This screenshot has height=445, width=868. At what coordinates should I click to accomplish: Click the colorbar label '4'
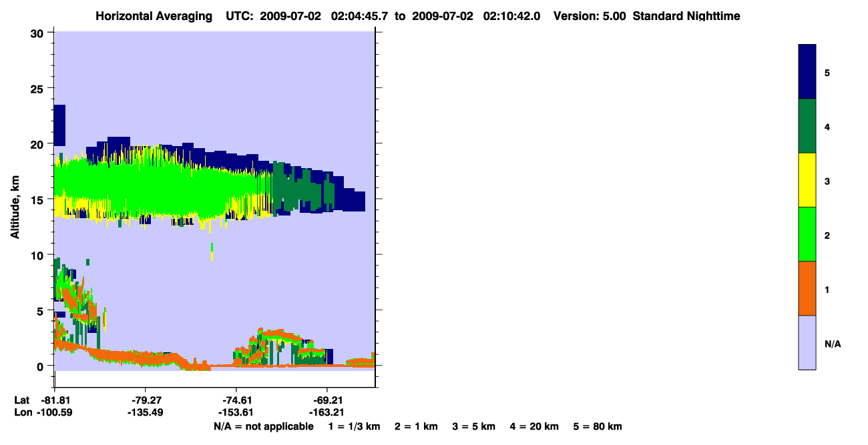click(827, 127)
